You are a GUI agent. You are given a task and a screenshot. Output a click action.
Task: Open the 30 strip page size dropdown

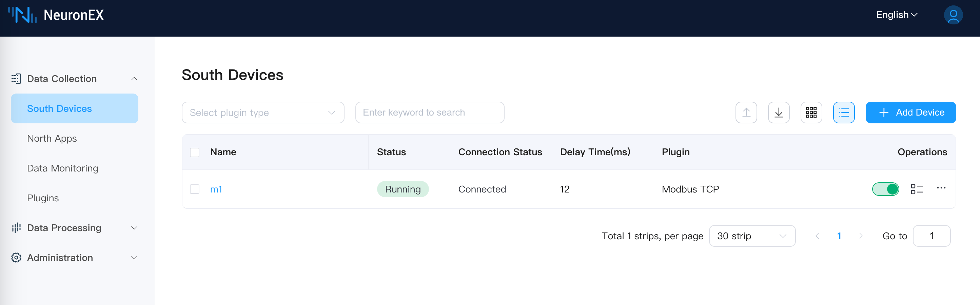(751, 236)
